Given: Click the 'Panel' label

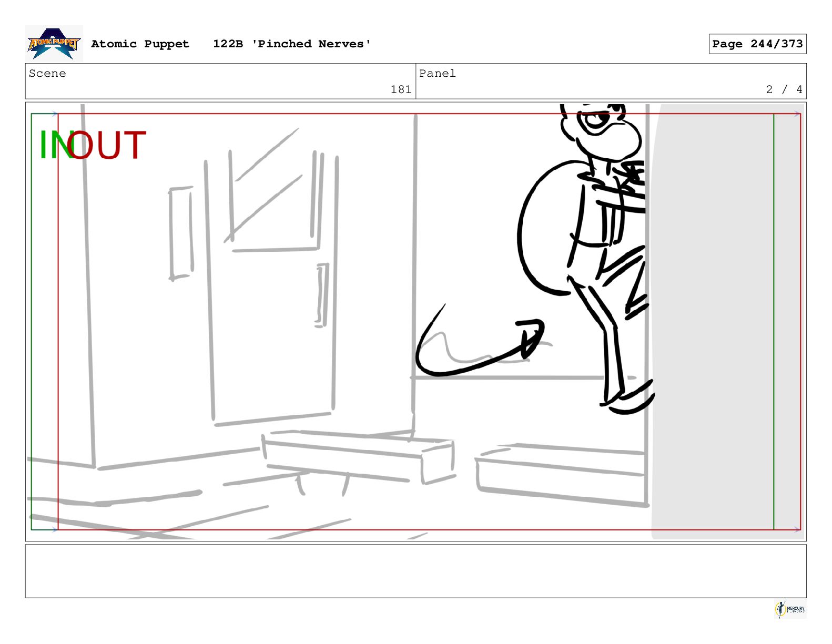Looking at the screenshot, I should pos(438,74).
